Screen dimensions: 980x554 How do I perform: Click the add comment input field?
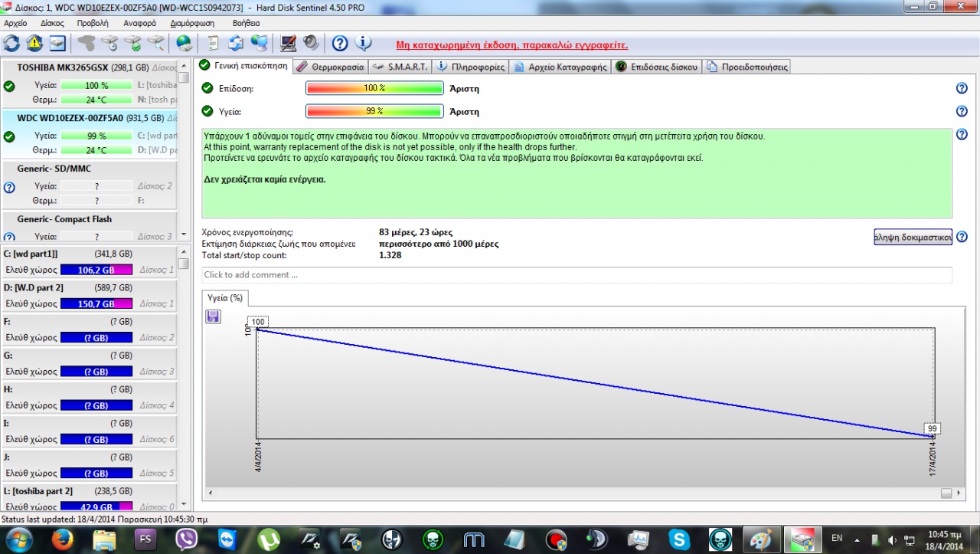pos(577,274)
